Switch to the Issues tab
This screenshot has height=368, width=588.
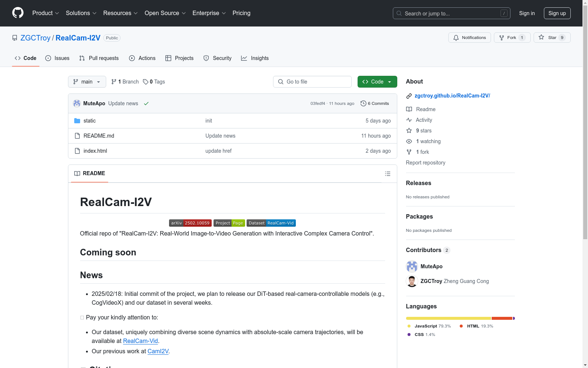[x=57, y=58]
